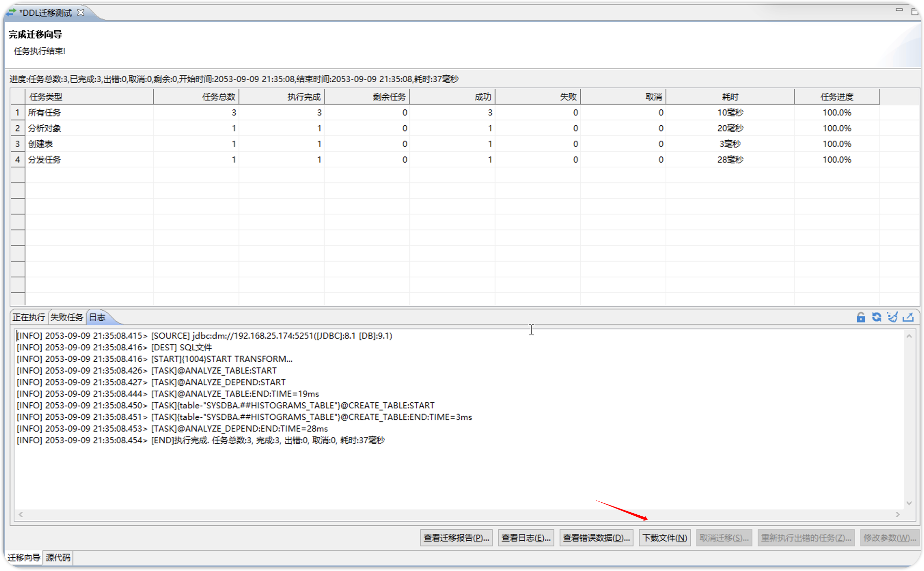The image size is (924, 571).
Task: Clear the log with broom icon
Action: (x=892, y=317)
